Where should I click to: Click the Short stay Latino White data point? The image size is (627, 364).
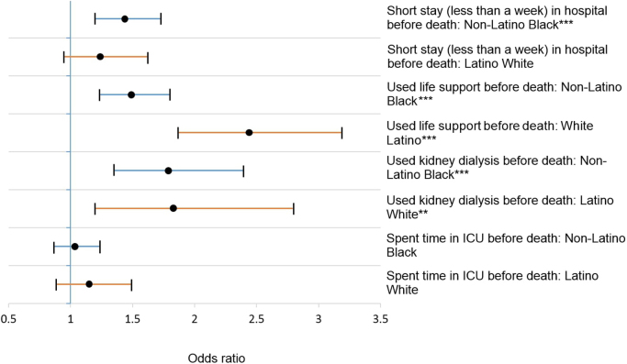point(100,57)
